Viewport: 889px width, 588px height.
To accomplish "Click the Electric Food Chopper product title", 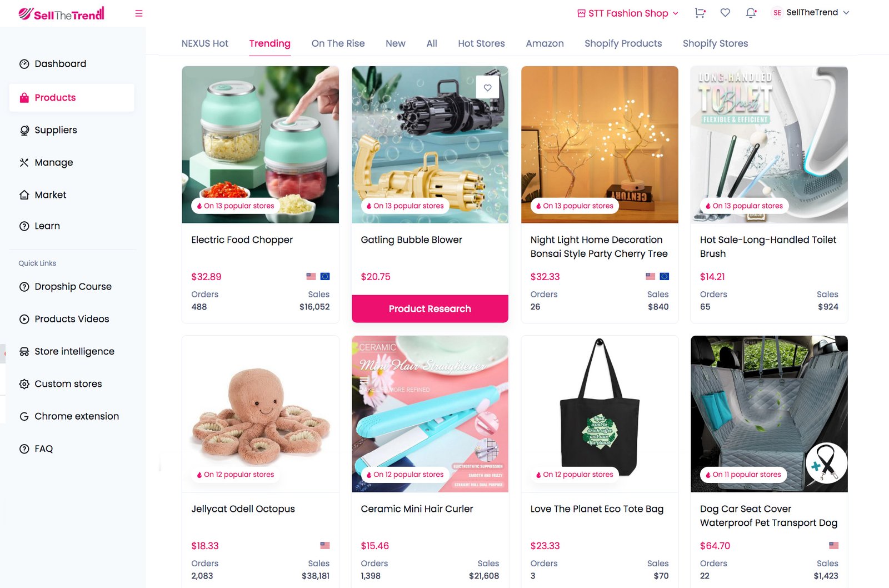I will 242,240.
